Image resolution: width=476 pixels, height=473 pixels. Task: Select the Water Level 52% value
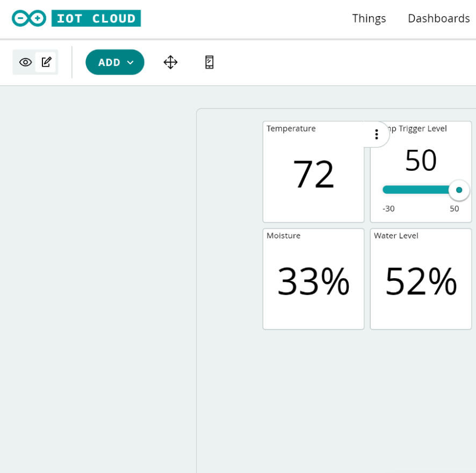[x=421, y=281]
